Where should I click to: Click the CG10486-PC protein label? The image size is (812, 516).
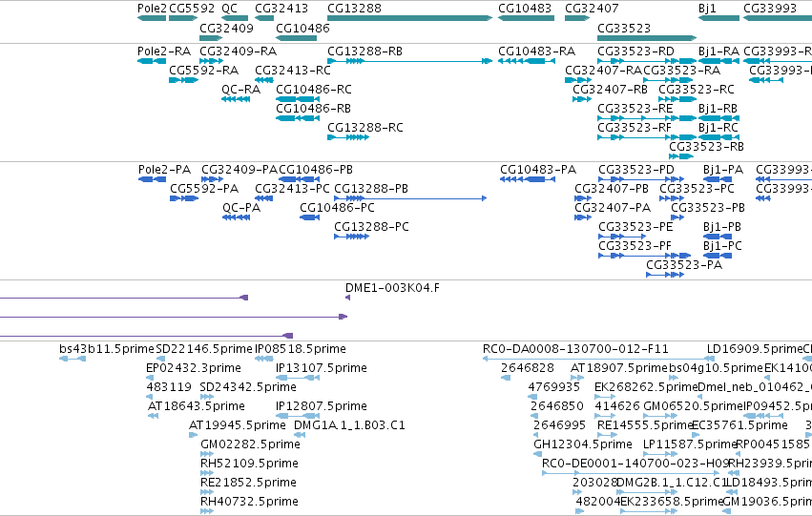[337, 208]
